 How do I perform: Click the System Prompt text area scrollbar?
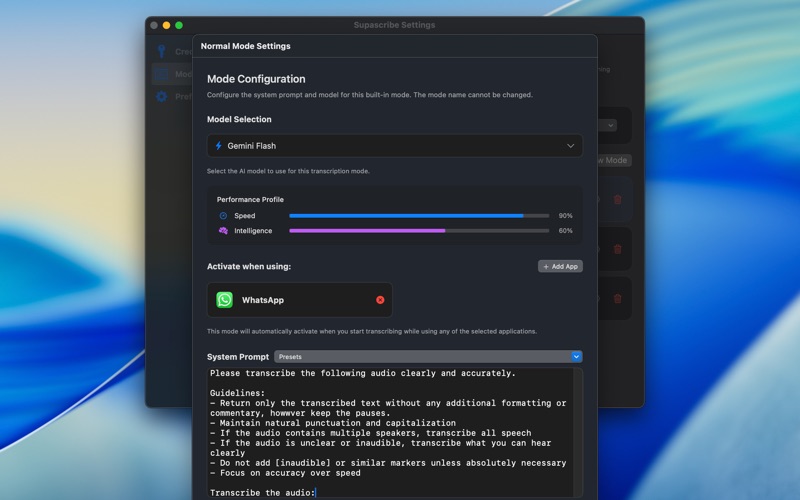(578, 433)
